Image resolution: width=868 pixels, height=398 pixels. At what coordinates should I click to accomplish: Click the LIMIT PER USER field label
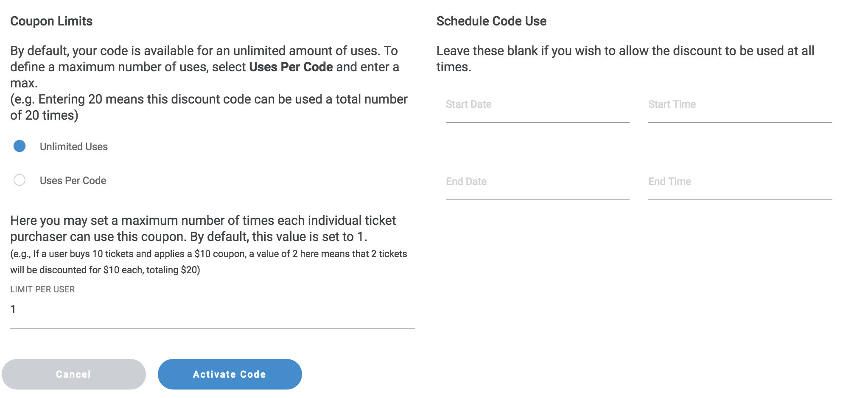click(42, 289)
